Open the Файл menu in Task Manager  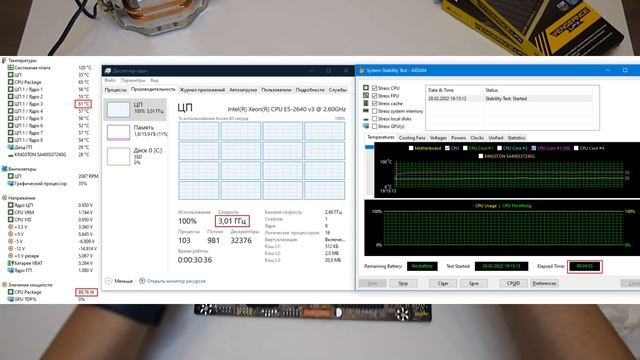click(110, 80)
